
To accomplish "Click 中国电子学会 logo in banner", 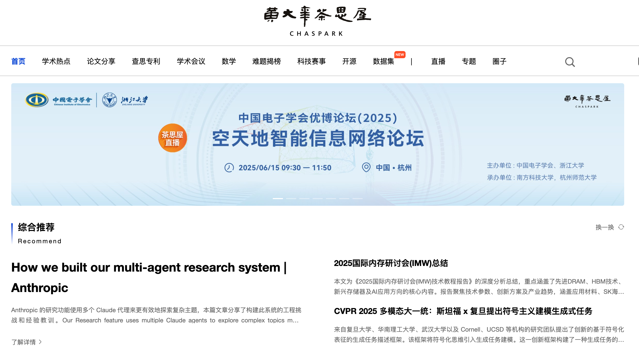I will click(x=58, y=100).
